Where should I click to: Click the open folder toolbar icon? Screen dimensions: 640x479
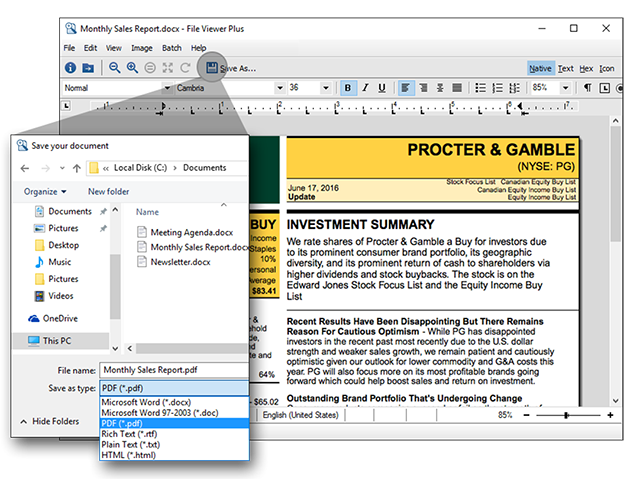[x=88, y=68]
